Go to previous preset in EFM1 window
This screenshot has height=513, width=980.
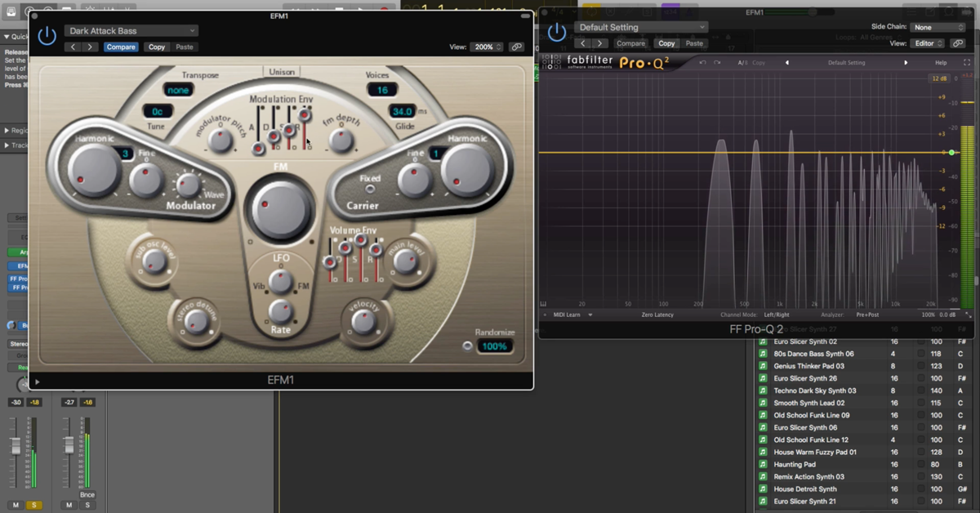point(73,47)
